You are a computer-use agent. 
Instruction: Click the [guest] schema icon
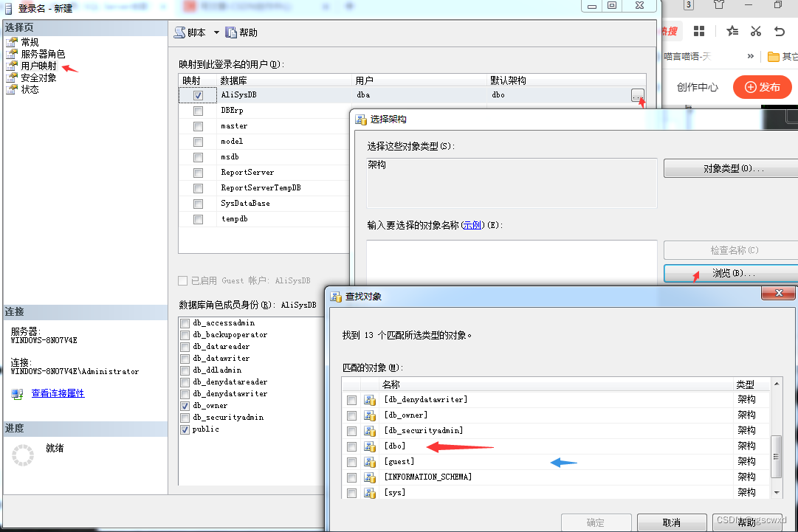click(370, 463)
